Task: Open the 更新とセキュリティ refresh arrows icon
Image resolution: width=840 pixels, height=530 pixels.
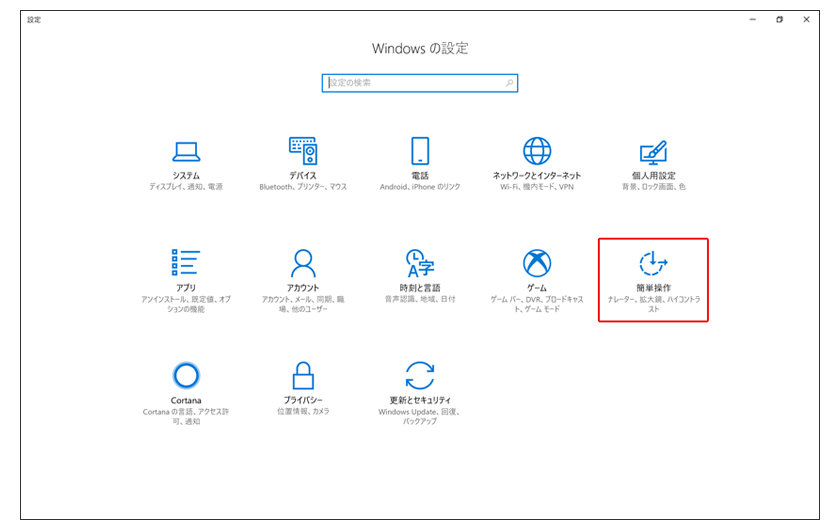Action: (x=420, y=375)
